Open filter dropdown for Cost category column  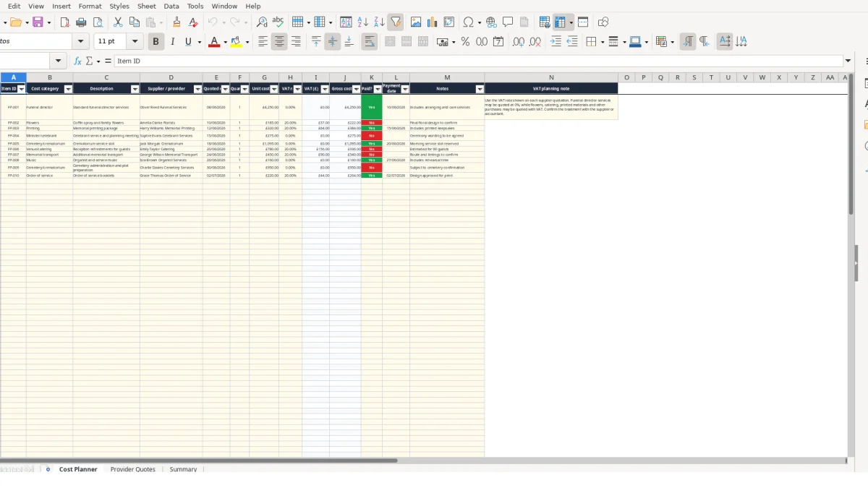coord(69,89)
